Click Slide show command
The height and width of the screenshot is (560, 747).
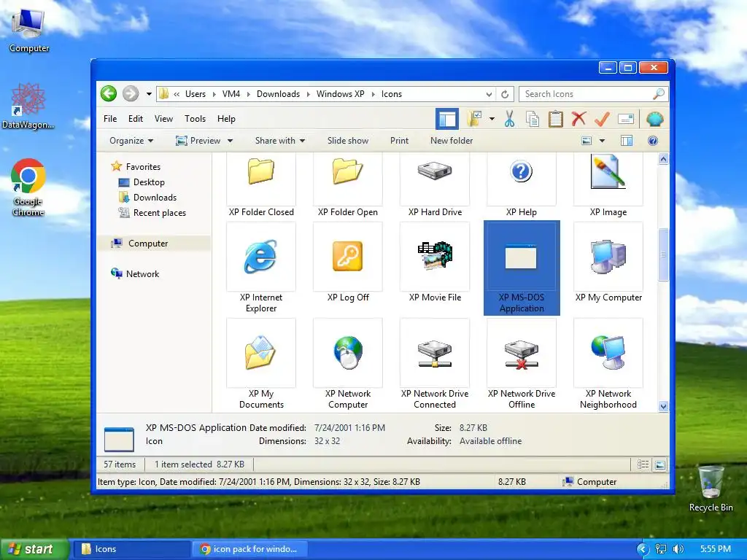[348, 141]
